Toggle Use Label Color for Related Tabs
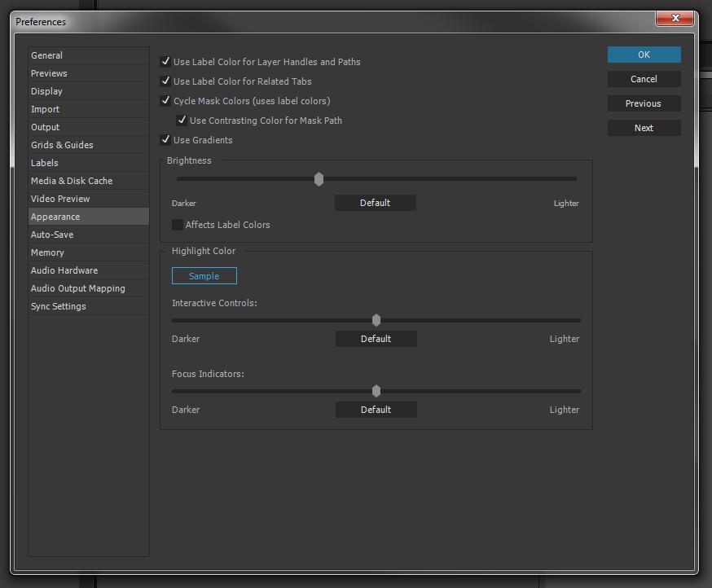The width and height of the screenshot is (712, 588). 165,81
